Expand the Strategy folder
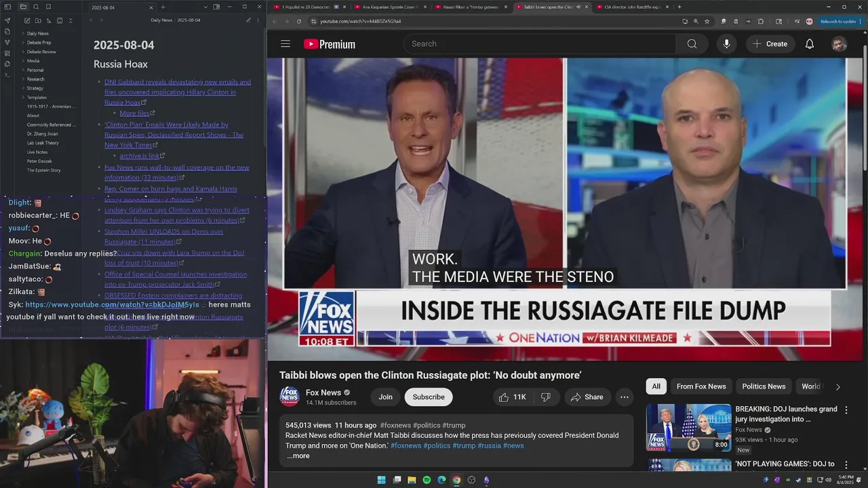The height and width of the screenshot is (488, 868). pos(35,88)
